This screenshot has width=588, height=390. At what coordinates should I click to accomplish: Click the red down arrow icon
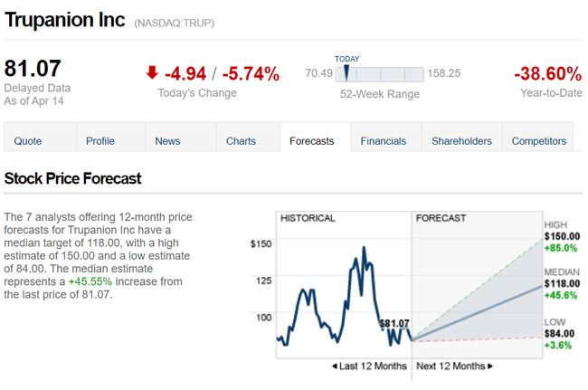pos(152,73)
